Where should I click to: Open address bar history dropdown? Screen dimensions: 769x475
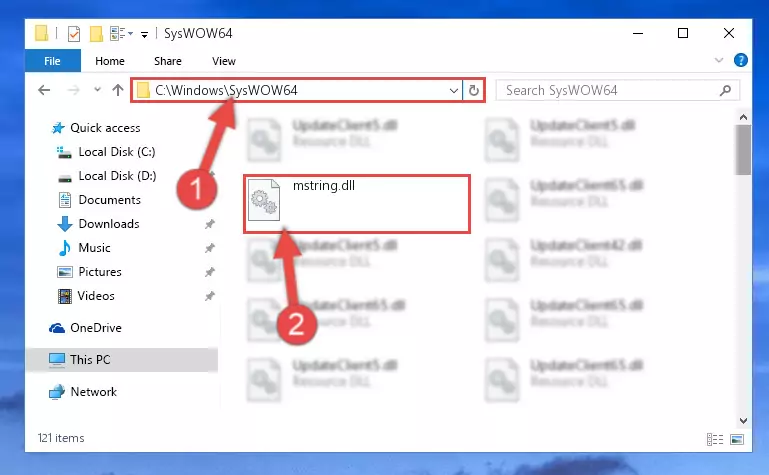(454, 91)
